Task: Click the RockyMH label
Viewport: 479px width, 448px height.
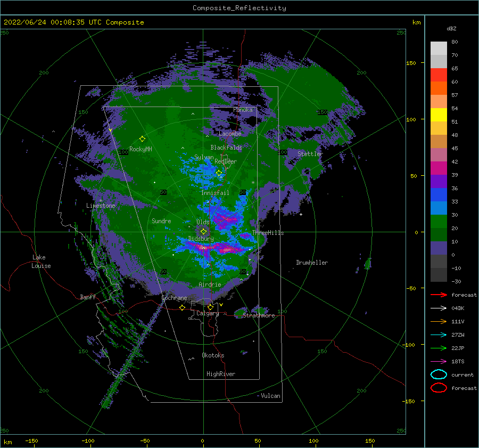Action: coord(141,149)
